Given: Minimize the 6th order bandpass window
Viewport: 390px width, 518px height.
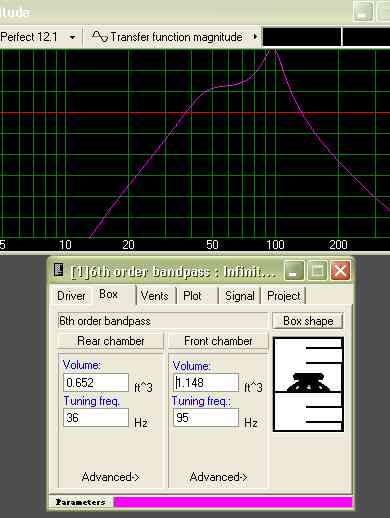Looking at the screenshot, I should (294, 271).
